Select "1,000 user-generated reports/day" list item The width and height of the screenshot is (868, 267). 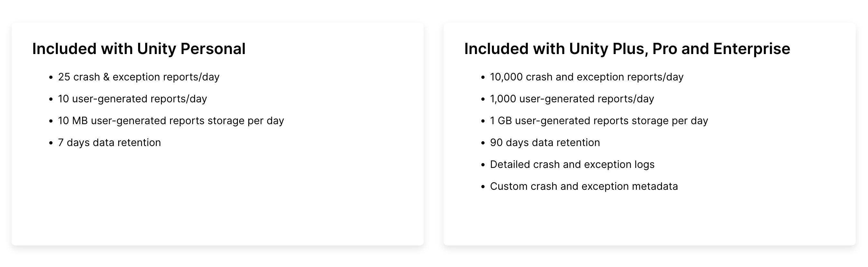(x=572, y=99)
